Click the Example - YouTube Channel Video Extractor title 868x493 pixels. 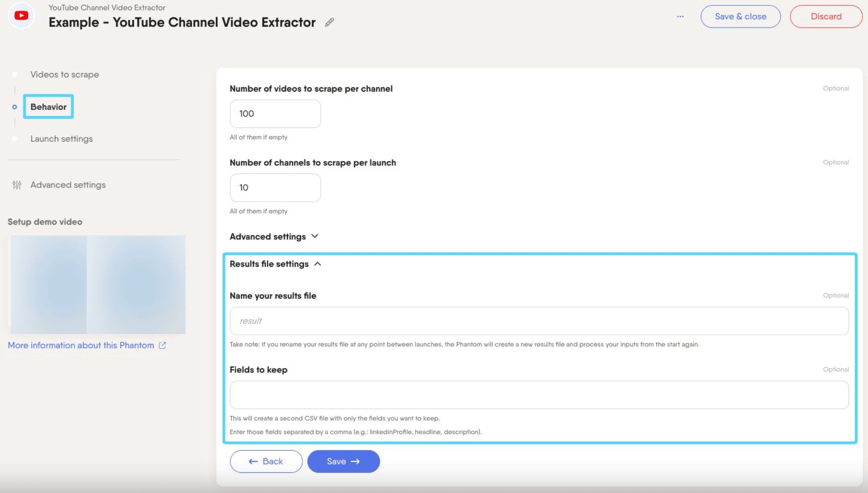coord(182,22)
